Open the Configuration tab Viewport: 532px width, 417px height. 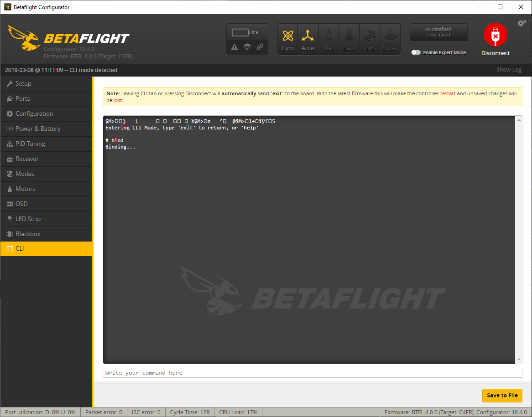(x=46, y=113)
